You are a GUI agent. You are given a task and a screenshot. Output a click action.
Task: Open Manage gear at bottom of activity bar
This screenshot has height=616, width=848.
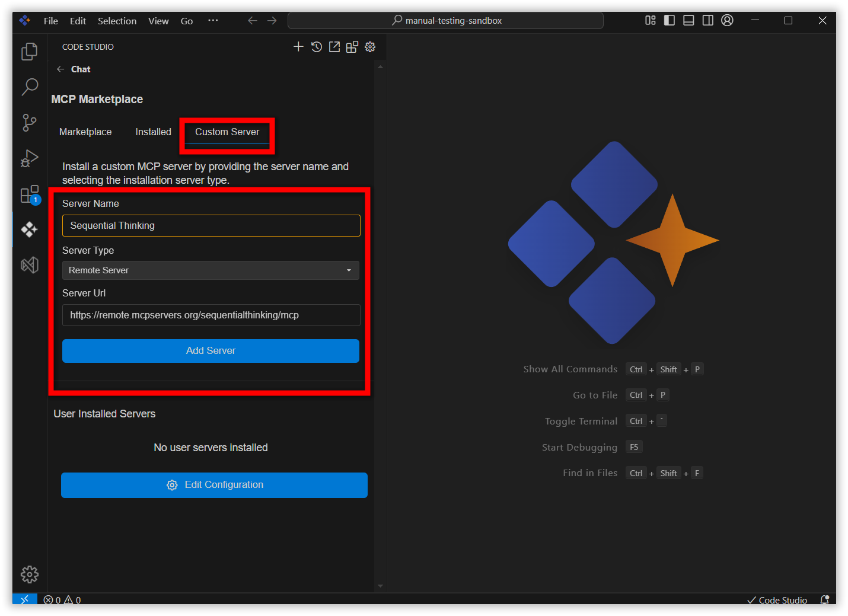(30, 574)
